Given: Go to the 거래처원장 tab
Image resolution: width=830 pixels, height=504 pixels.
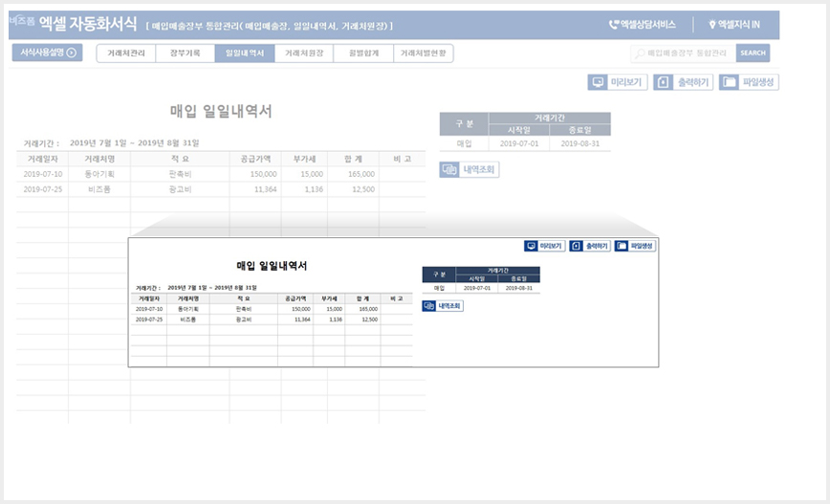Looking at the screenshot, I should [304, 53].
